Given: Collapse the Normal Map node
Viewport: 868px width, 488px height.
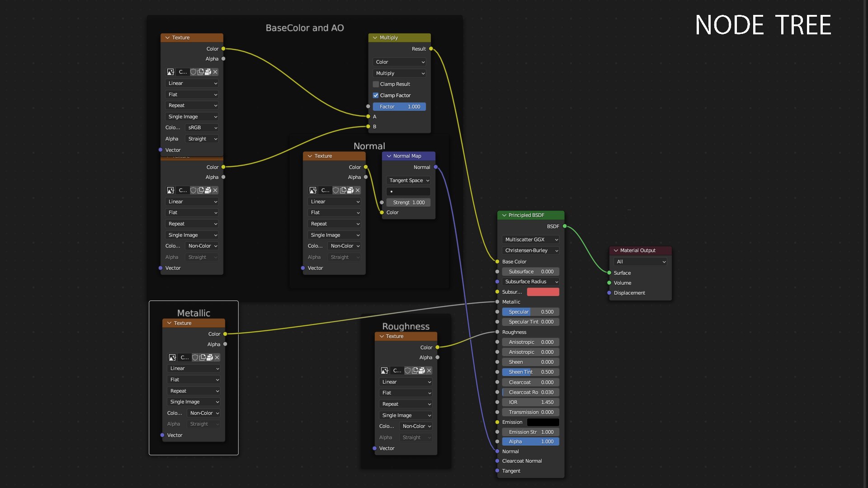Looking at the screenshot, I should pos(389,156).
